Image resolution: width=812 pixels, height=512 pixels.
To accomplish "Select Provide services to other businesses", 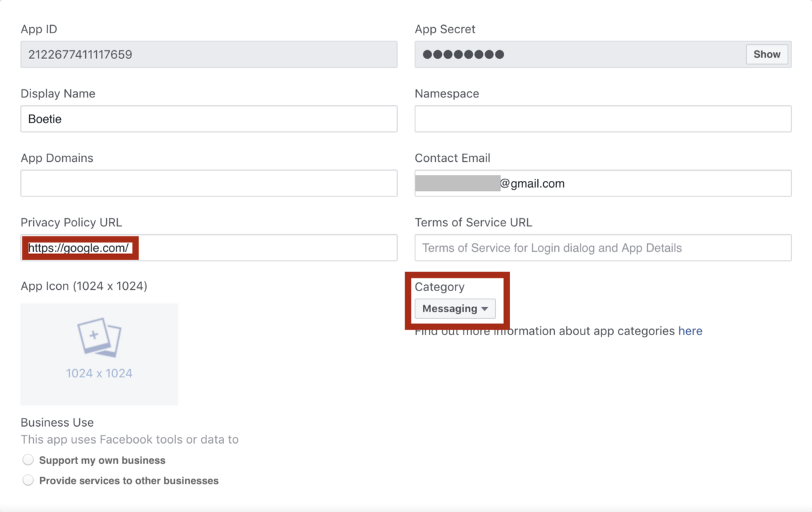I will tap(28, 481).
